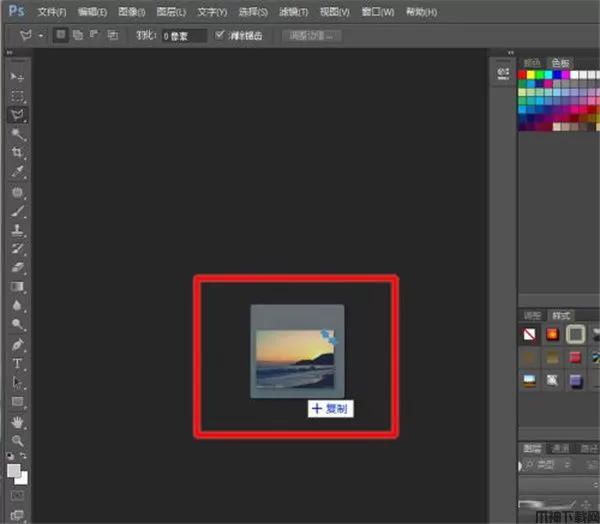
Task: Enable Add to Selection mode
Action: pyautogui.click(x=79, y=35)
